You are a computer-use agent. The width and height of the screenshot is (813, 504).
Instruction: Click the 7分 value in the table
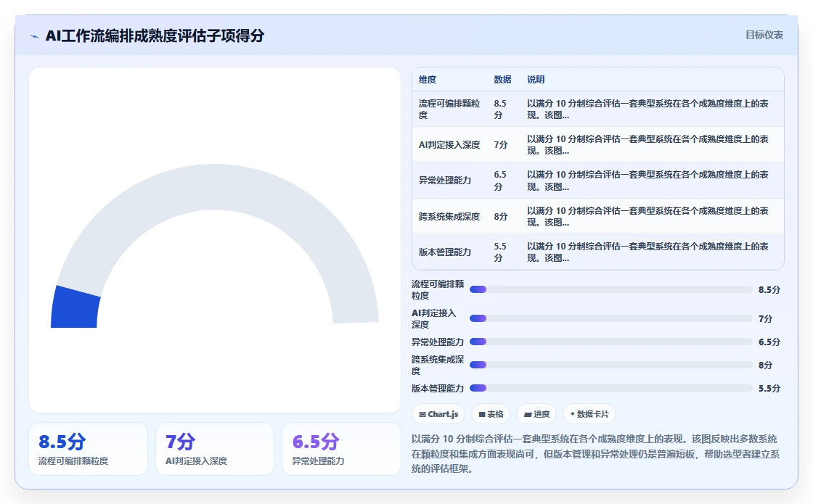(500, 144)
